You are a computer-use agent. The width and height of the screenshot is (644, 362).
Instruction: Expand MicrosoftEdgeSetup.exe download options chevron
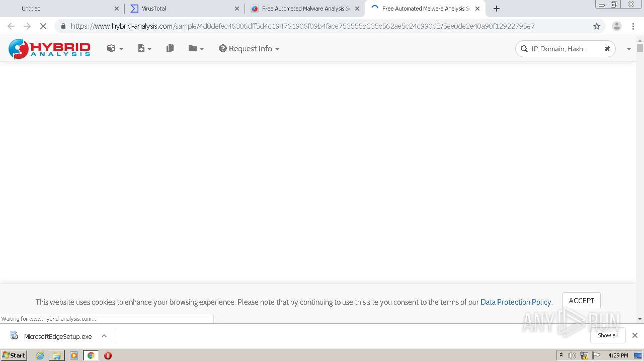104,336
